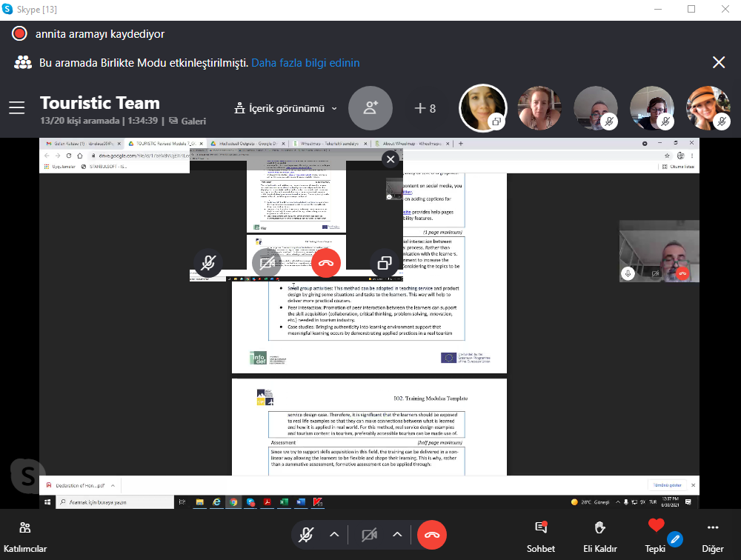
Task: End the call with red hang-up button
Action: tap(432, 535)
